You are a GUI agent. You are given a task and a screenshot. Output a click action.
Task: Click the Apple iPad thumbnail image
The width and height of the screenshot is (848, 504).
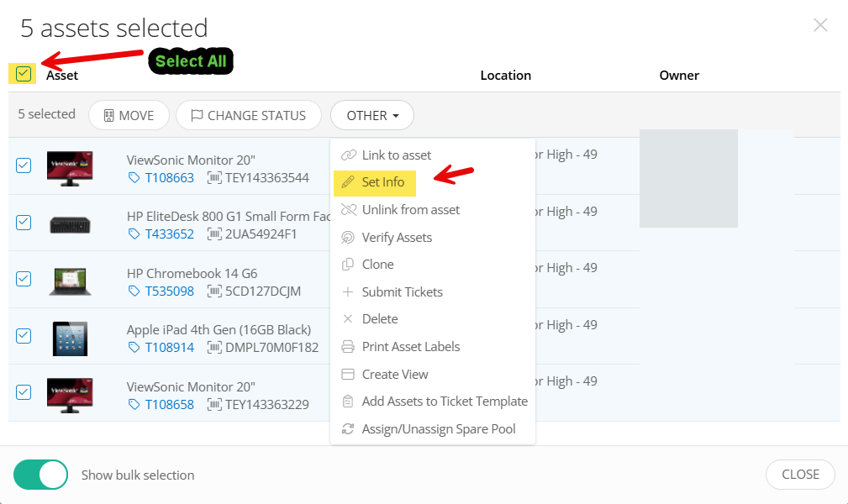70,337
